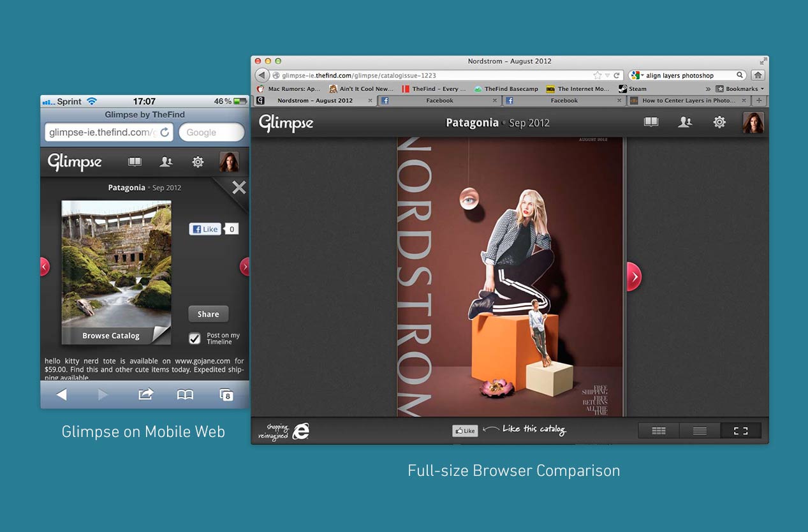Click the Facebook Like button on mobile
Screen dimensions: 808x532
[205, 229]
